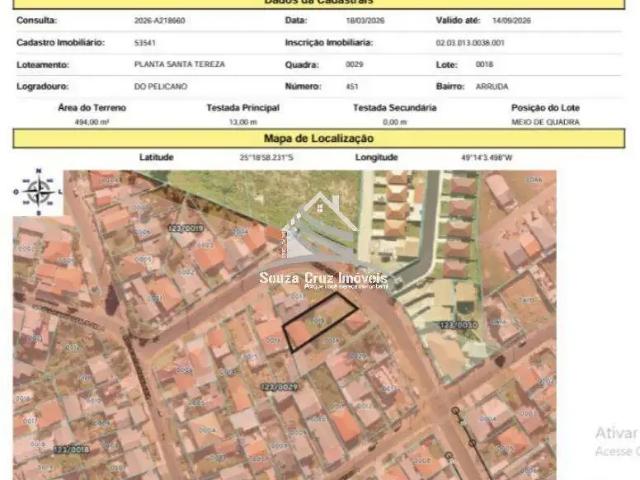The height and width of the screenshot is (480, 640).
Task: Select Testada Principal value 13,00 m
Action: click(x=243, y=122)
